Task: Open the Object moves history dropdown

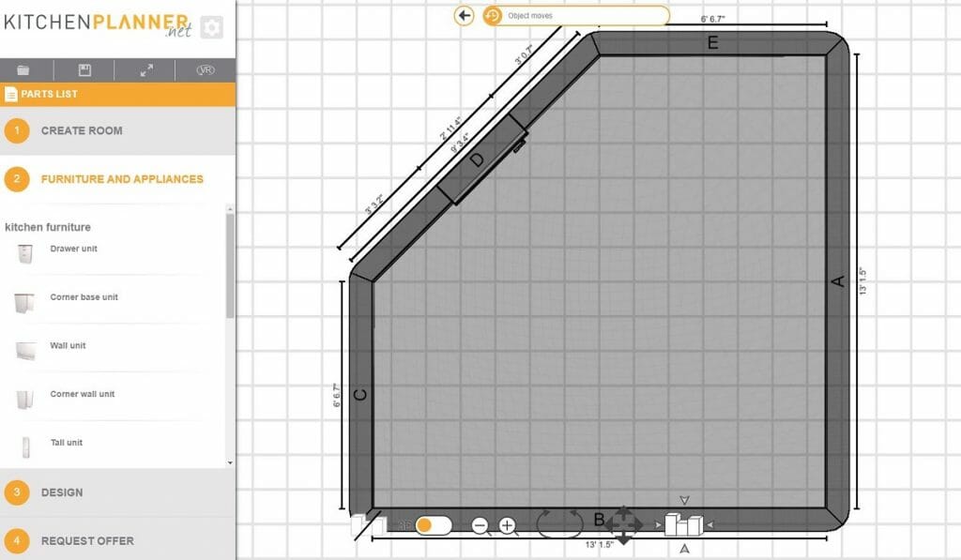Action: (x=575, y=15)
